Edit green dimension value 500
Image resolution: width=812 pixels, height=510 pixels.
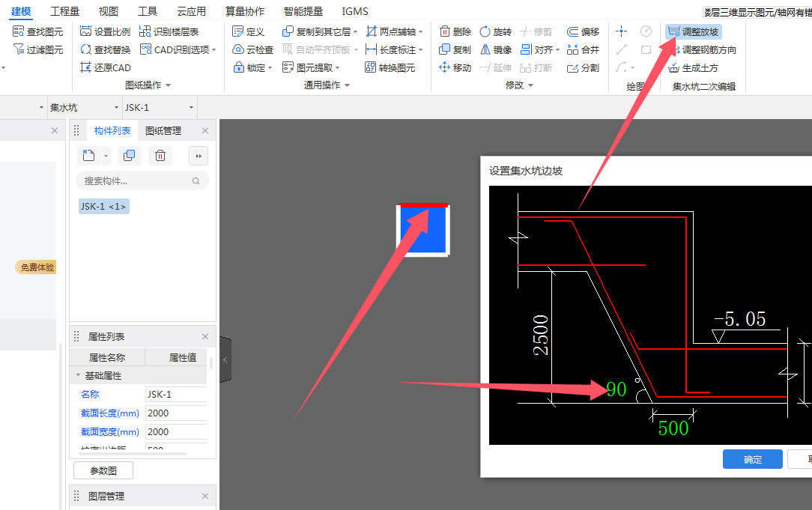(x=673, y=428)
